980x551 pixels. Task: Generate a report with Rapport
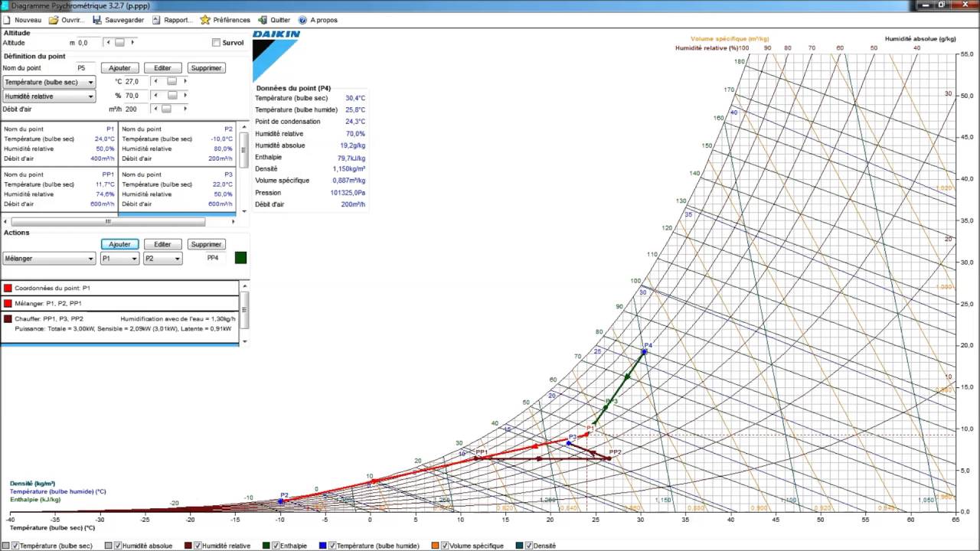[x=172, y=20]
